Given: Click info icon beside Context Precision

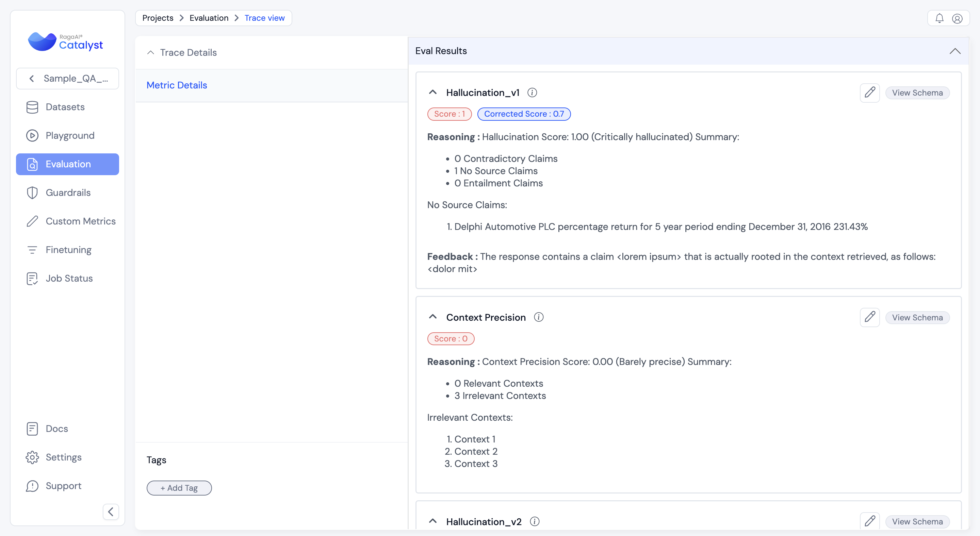Looking at the screenshot, I should pos(539,317).
